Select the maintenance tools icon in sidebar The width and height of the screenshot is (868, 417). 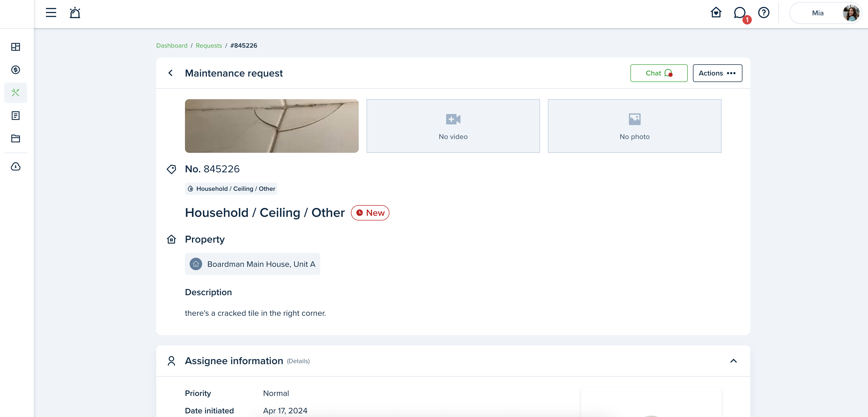[16, 93]
